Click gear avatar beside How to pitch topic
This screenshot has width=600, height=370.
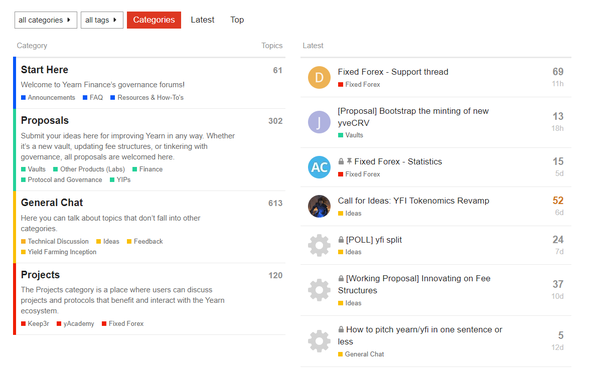[x=319, y=341]
